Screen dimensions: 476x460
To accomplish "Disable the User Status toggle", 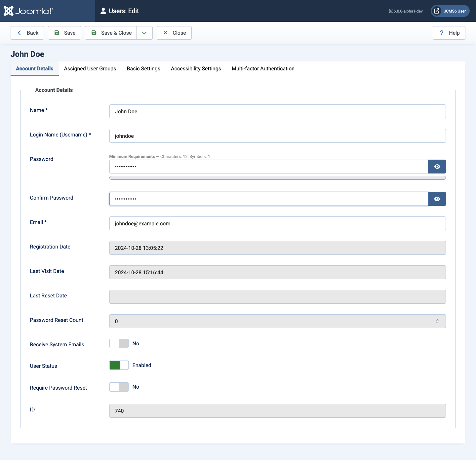I will click(x=119, y=365).
